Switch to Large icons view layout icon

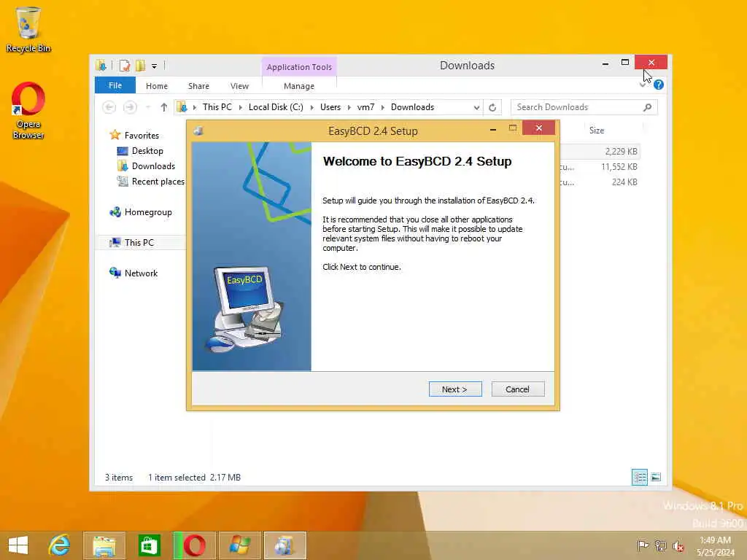(x=656, y=477)
